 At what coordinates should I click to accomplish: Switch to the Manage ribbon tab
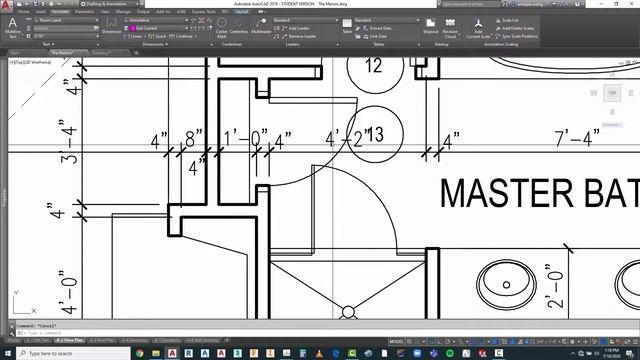(x=123, y=12)
